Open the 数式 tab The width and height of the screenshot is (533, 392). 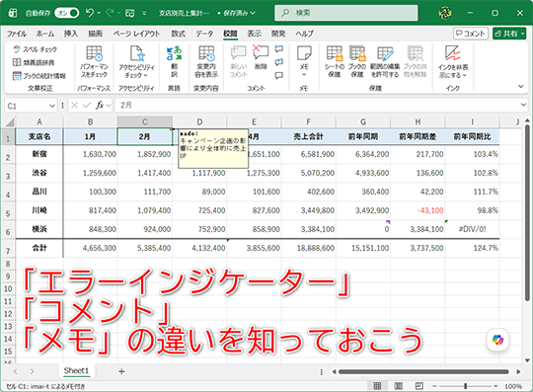click(x=178, y=34)
